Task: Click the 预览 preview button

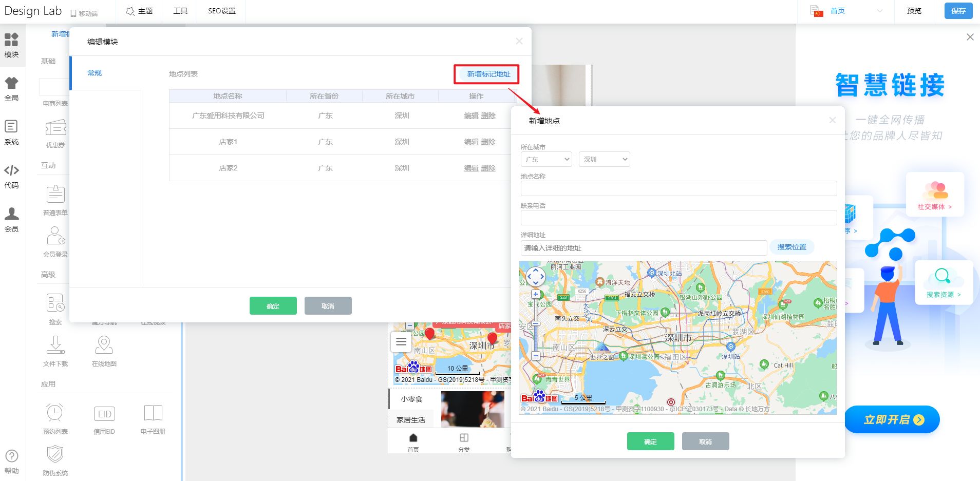Action: click(914, 11)
